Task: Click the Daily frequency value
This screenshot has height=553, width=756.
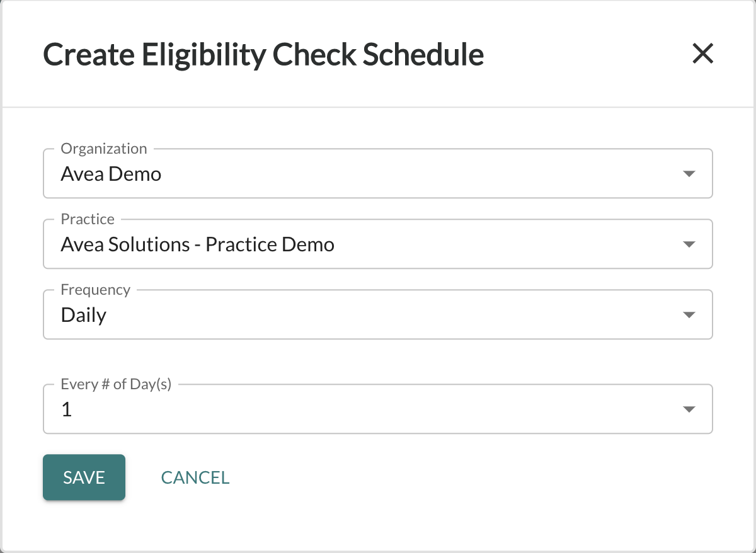Action: click(x=83, y=315)
